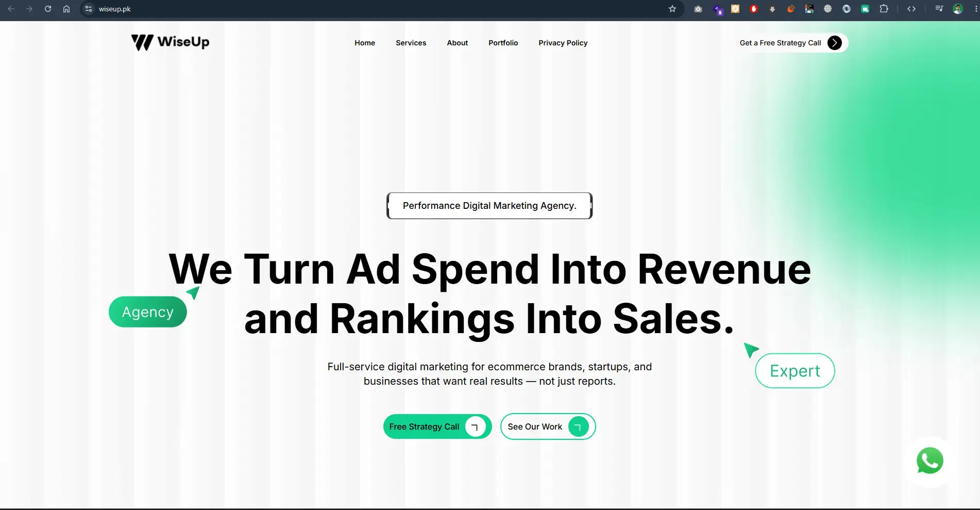980x510 pixels.
Task: Reload the wiseup.pk page
Action: (48, 9)
